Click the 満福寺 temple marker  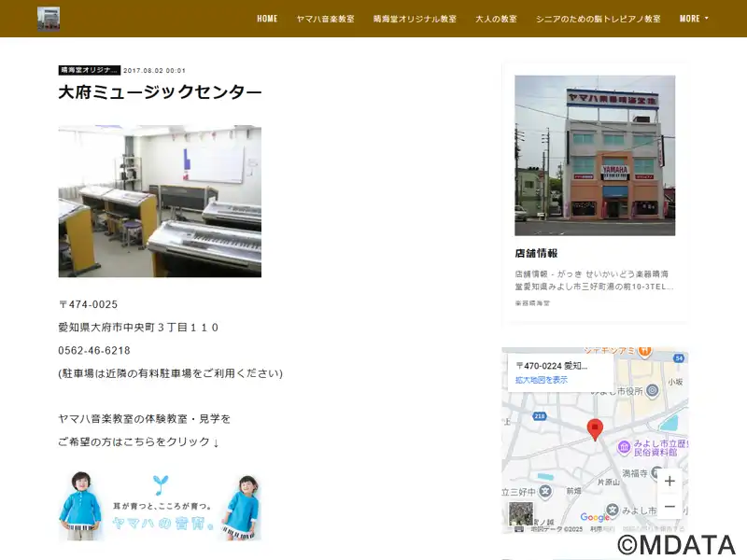656,474
